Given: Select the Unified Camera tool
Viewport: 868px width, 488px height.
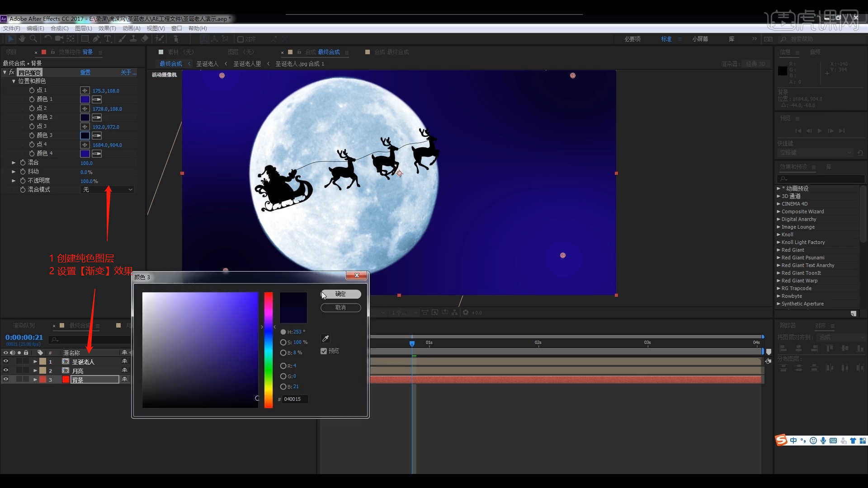Looking at the screenshot, I should 59,39.
